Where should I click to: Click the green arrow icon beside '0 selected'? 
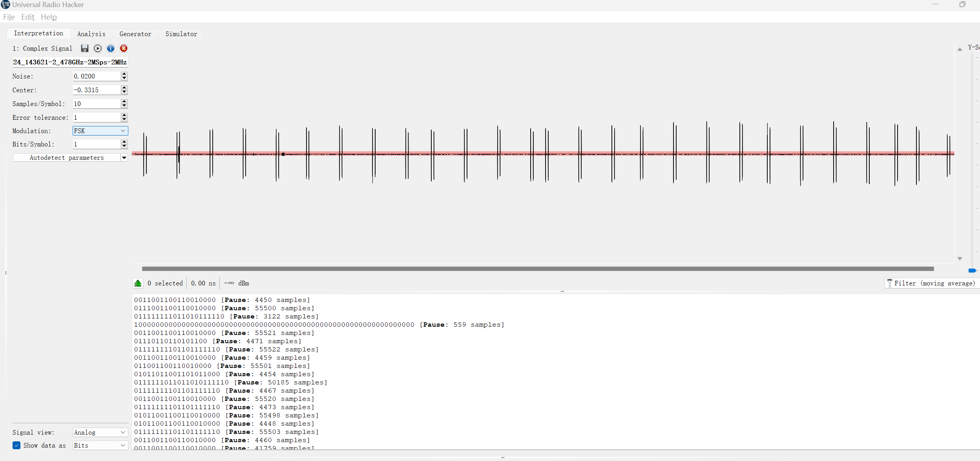click(x=138, y=283)
